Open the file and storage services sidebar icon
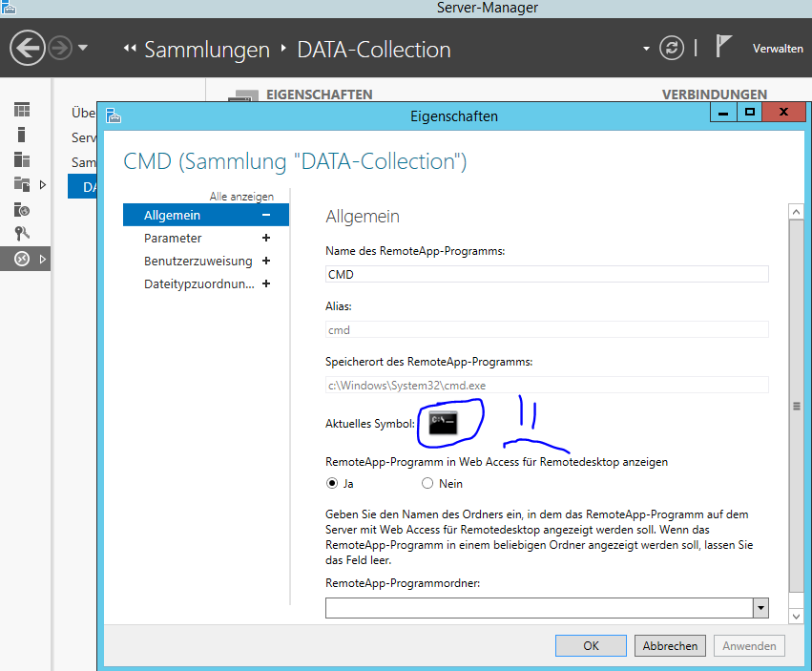 pos(22,184)
